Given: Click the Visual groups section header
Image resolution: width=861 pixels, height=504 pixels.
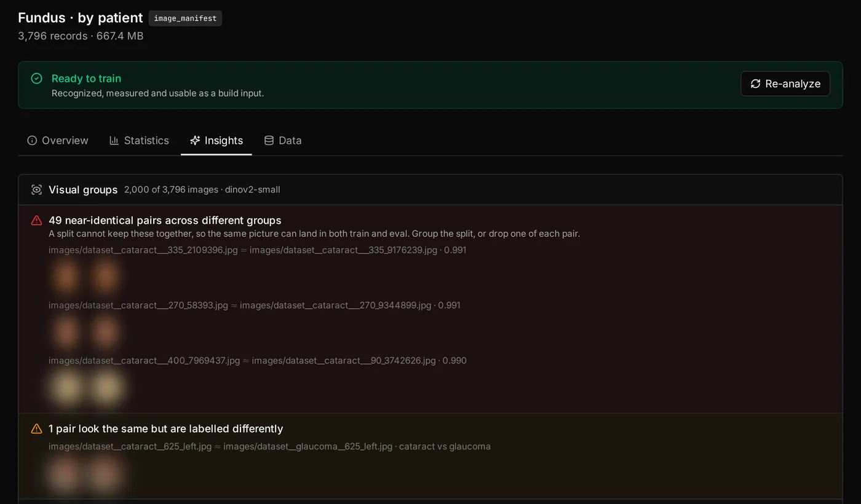Looking at the screenshot, I should 430,190.
